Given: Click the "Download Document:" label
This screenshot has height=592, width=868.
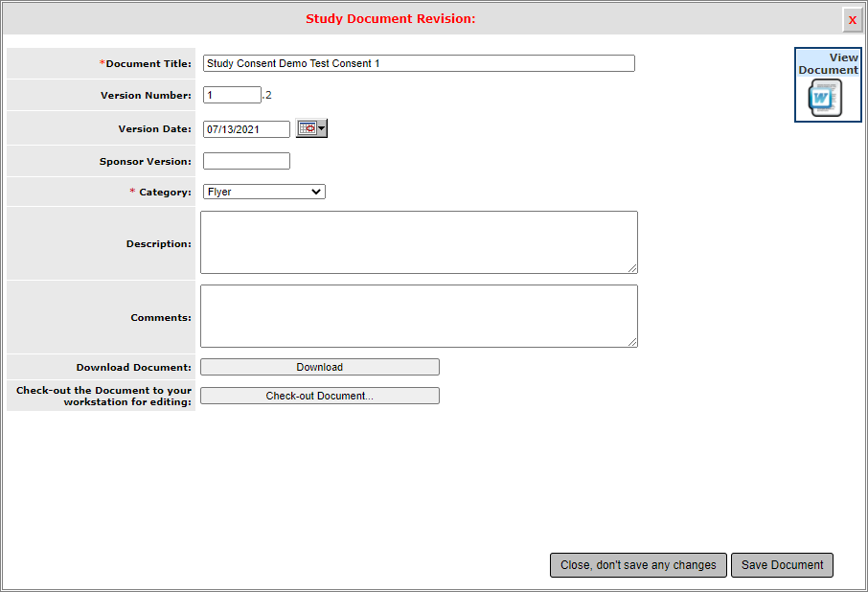Looking at the screenshot, I should (134, 368).
